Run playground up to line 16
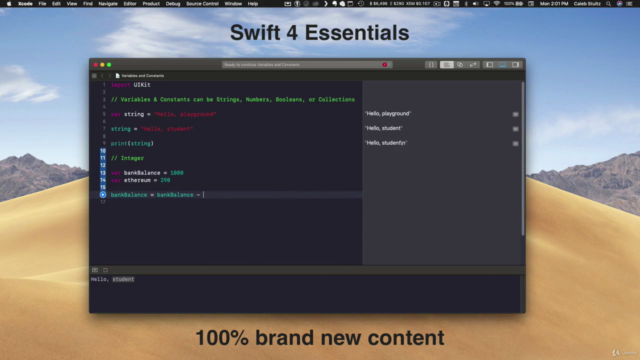 [103, 195]
